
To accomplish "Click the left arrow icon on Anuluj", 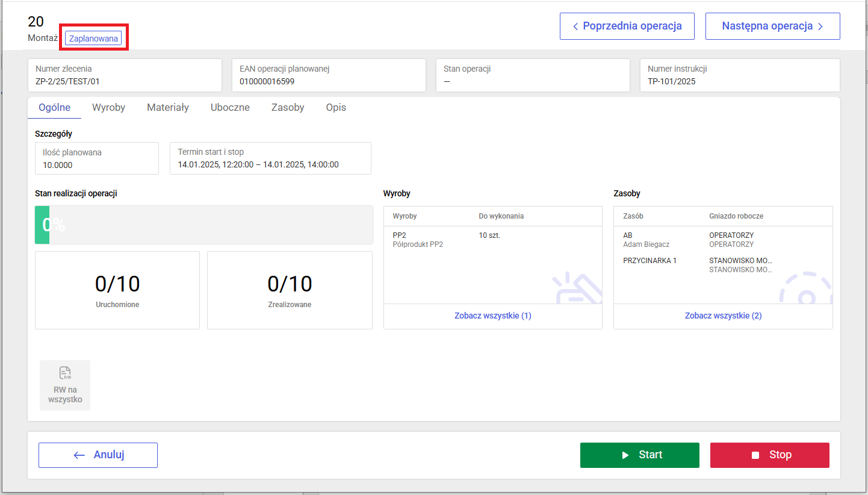I will (x=79, y=455).
